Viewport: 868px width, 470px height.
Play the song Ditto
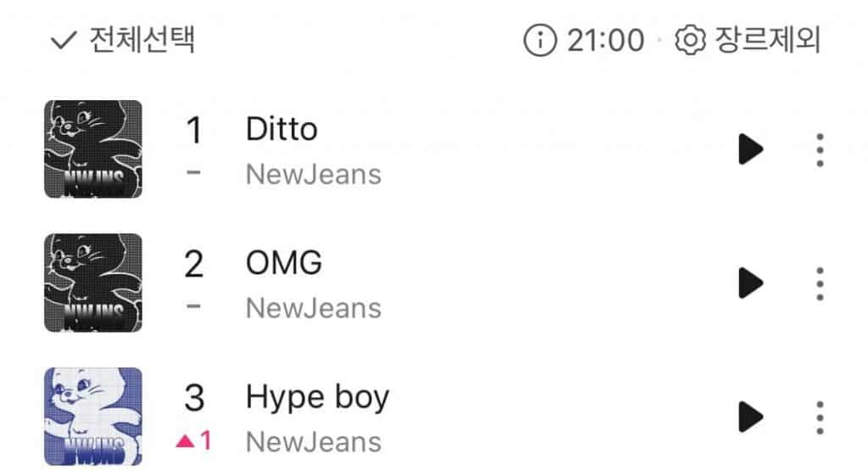coord(750,150)
